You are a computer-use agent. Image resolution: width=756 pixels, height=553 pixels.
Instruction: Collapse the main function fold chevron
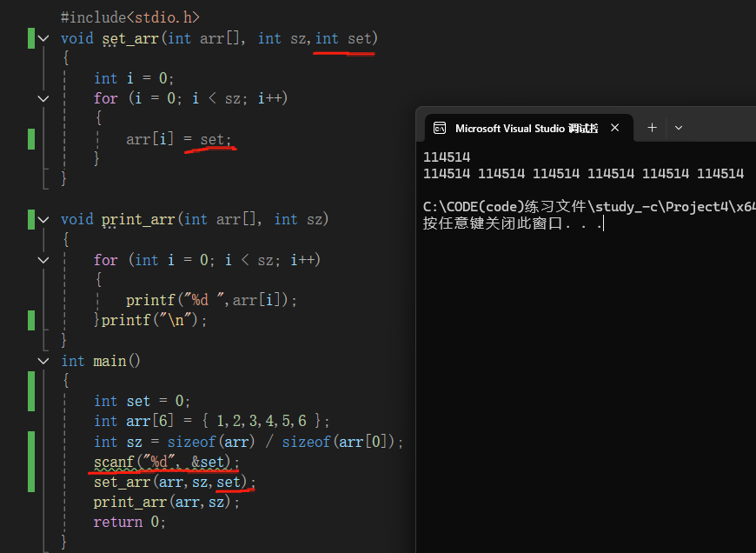pos(43,361)
